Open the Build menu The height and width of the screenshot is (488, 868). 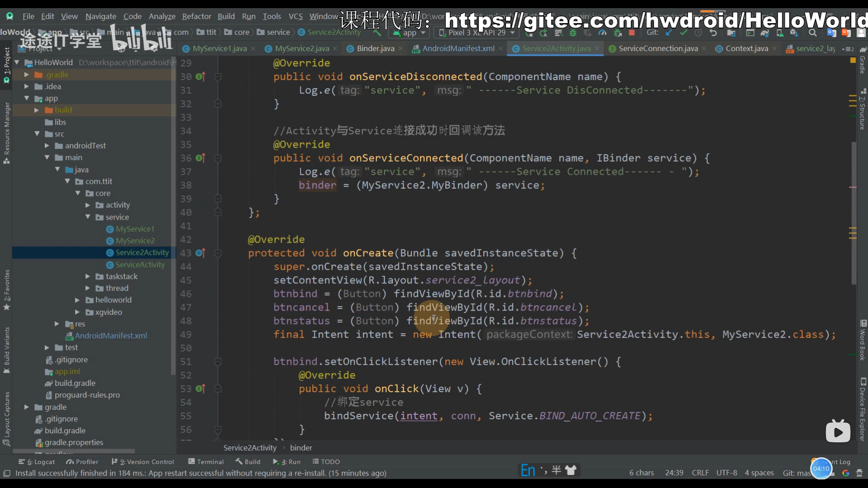coord(226,16)
